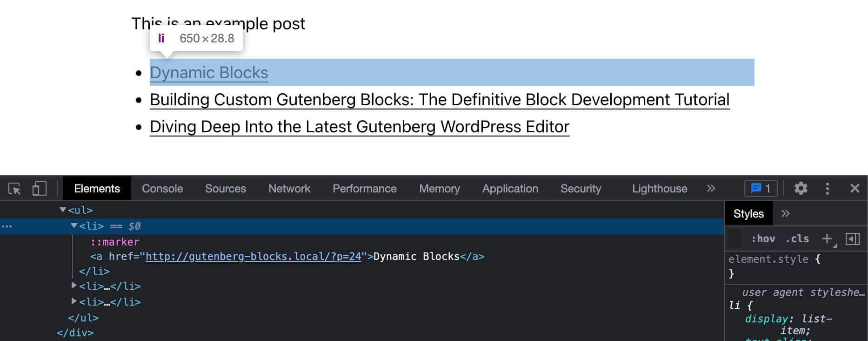The width and height of the screenshot is (868, 341).
Task: Toggle the .cls element classes panel
Action: (797, 239)
